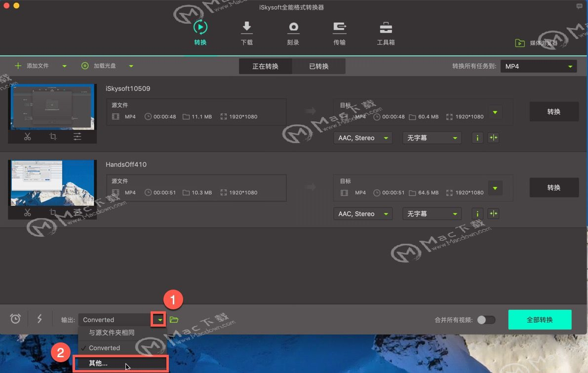Expand the Add Files dropdown arrow
The height and width of the screenshot is (373, 588).
[65, 66]
